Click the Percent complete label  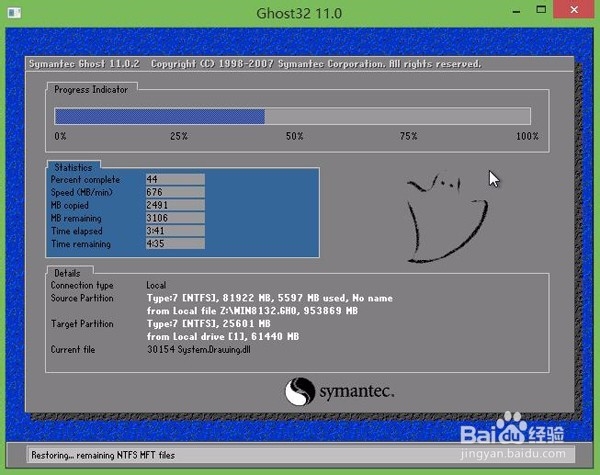[x=85, y=180]
